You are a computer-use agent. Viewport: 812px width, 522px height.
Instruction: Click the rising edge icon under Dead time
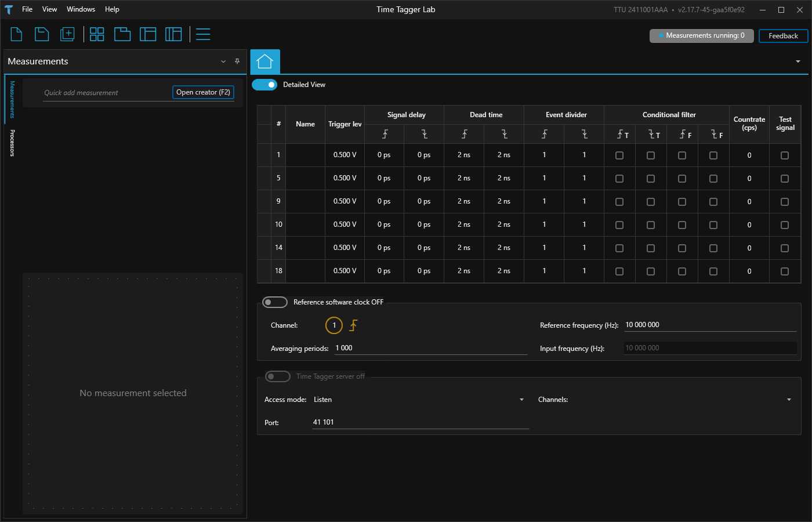click(464, 134)
